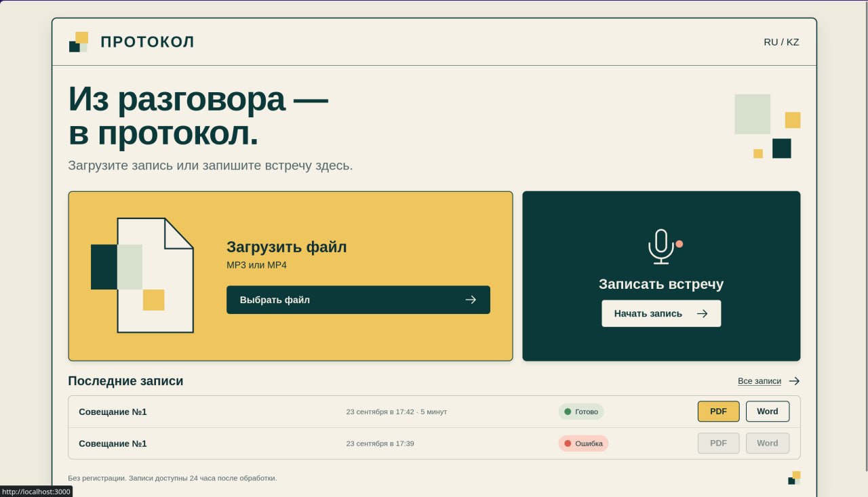The width and height of the screenshot is (868, 497).
Task: Click the Загрузить файл heading
Action: [x=287, y=247]
